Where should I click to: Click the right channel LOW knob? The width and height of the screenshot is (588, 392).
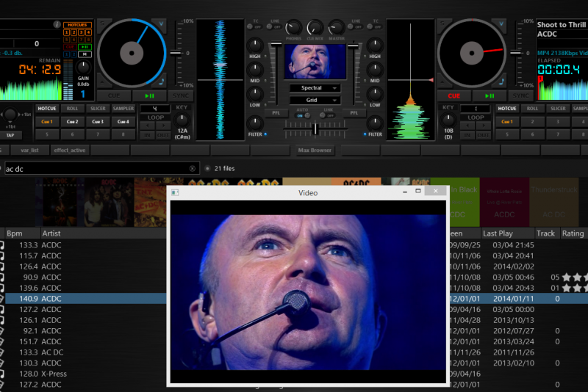375,94
